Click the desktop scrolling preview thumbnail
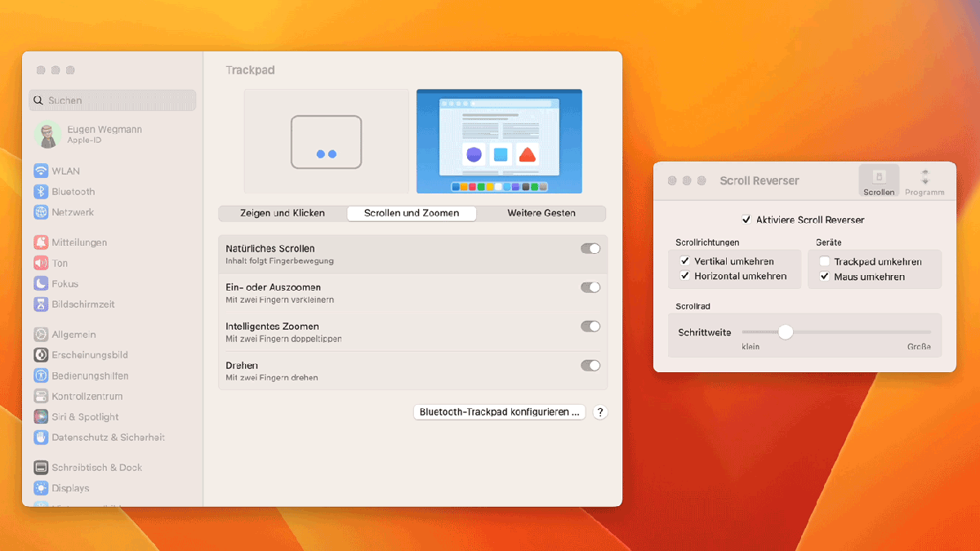The width and height of the screenshot is (980, 551). [x=499, y=141]
